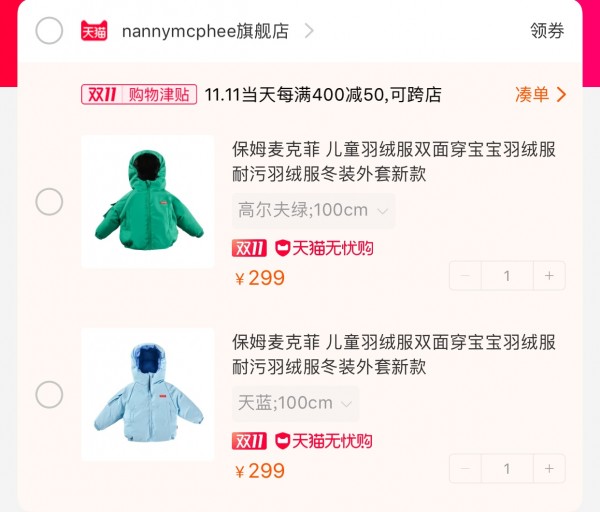Screen dimensions: 600x512
Task: Tap the 双11 badge on blue jacket item
Action: tap(249, 441)
